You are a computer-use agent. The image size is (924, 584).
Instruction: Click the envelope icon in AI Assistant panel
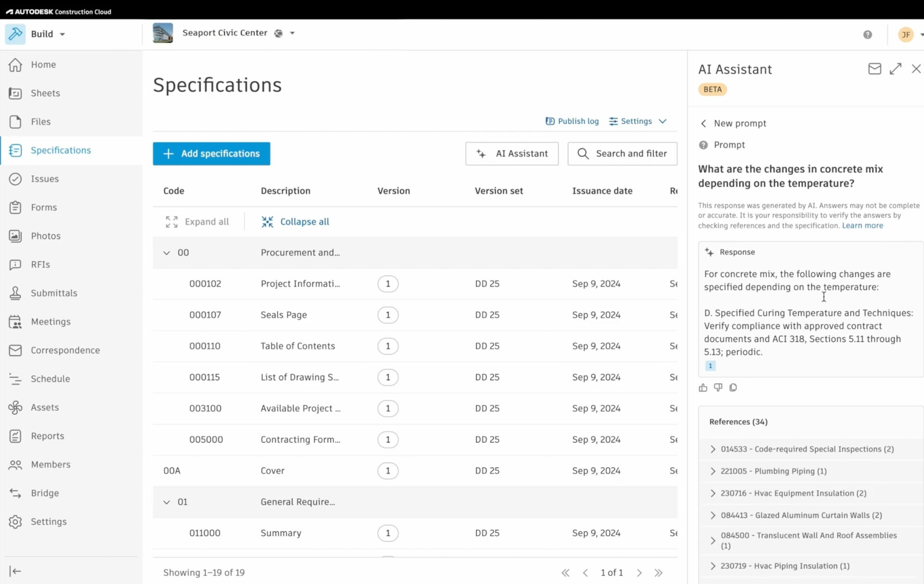pos(874,69)
